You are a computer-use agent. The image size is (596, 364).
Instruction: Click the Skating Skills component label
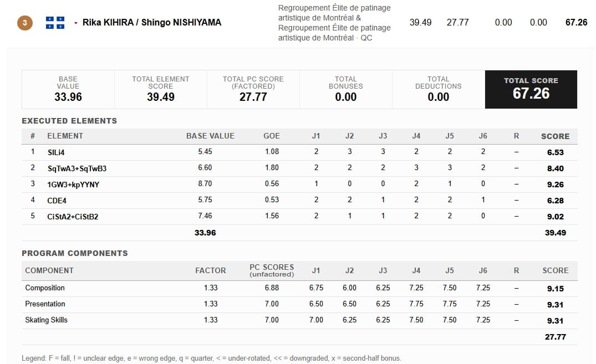47,320
